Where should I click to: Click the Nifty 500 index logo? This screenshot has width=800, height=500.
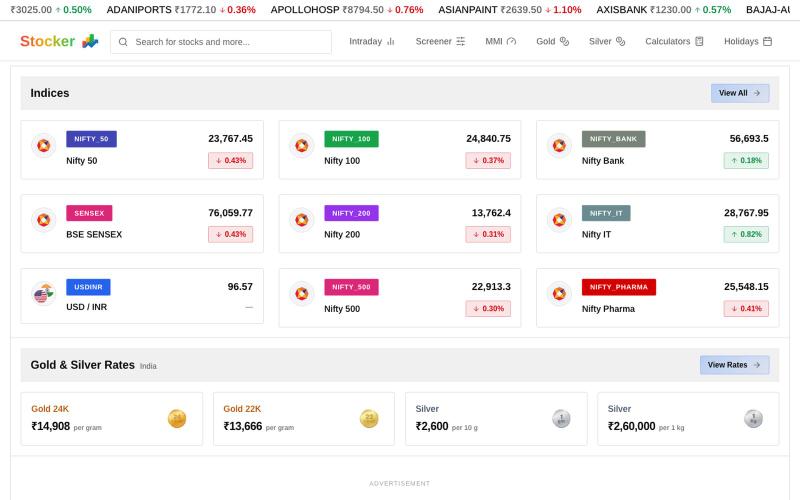(x=302, y=294)
